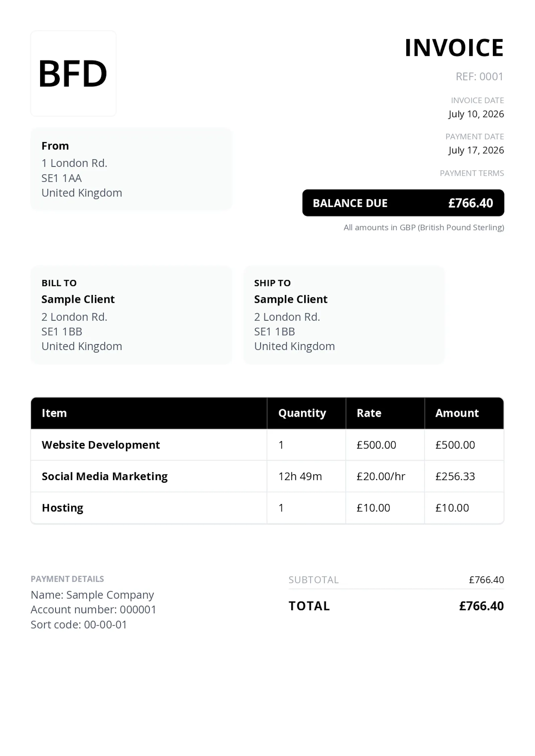Click the INVOICE title heading

pyautogui.click(x=454, y=48)
